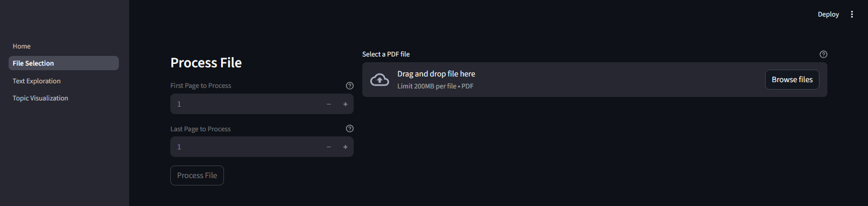Click the Deploy button
The width and height of the screenshot is (868, 206).
coord(828,14)
